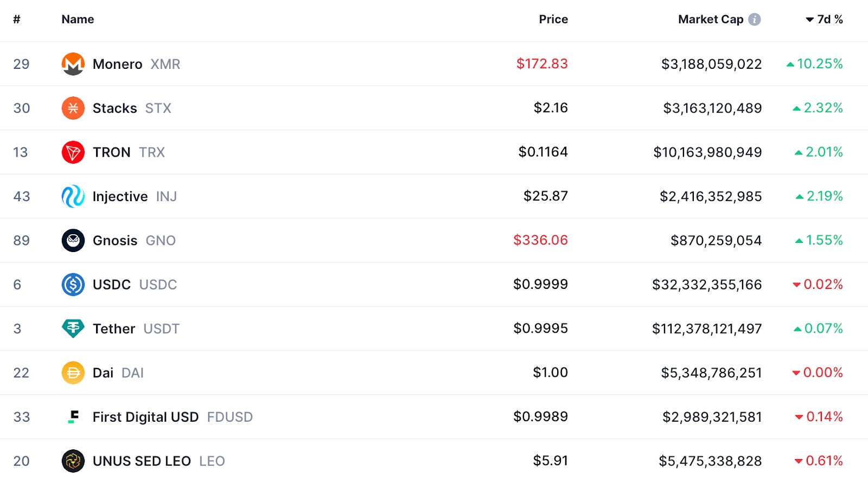Click the First Digital USD logo
868x477 pixels.
[x=73, y=417]
